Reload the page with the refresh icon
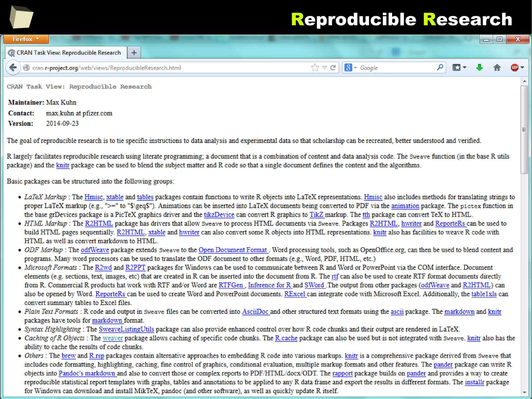This screenshot has height=399, width=532. pos(333,68)
